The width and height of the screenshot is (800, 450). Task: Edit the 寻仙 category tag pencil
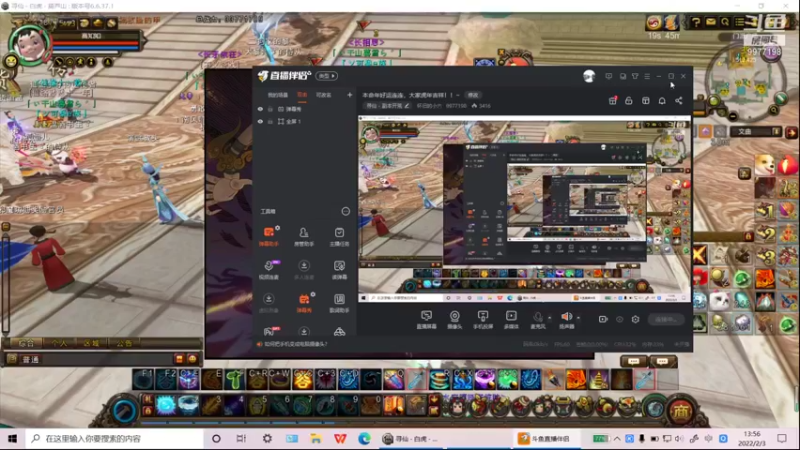407,106
